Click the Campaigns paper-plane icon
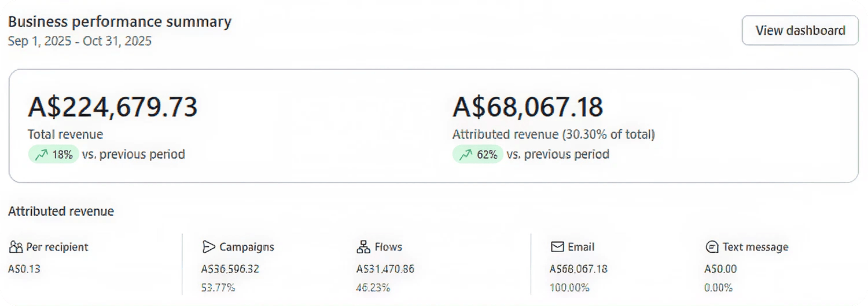The height and width of the screenshot is (306, 868). 208,247
